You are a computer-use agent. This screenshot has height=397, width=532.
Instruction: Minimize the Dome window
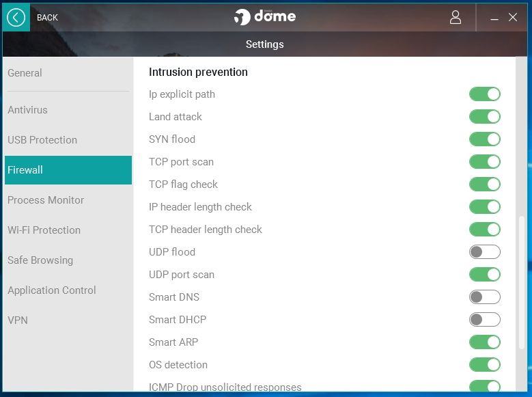click(x=494, y=18)
